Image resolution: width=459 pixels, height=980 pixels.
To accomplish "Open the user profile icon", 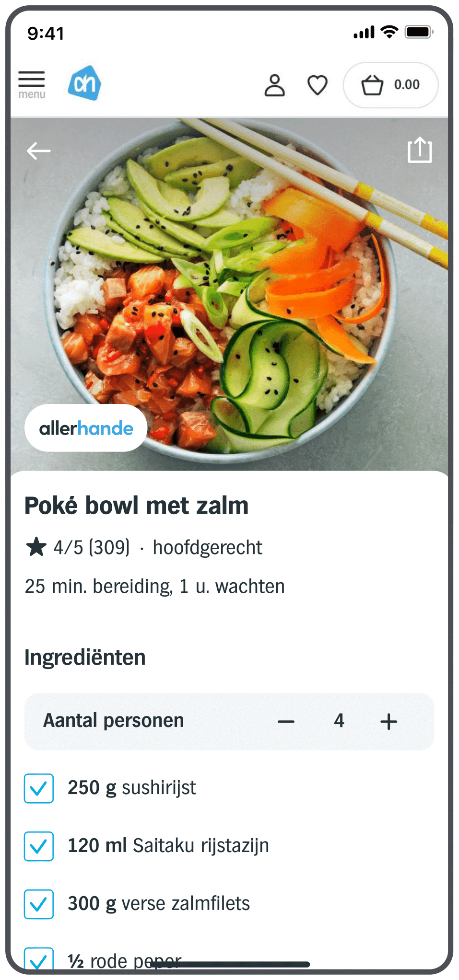I will tap(275, 85).
